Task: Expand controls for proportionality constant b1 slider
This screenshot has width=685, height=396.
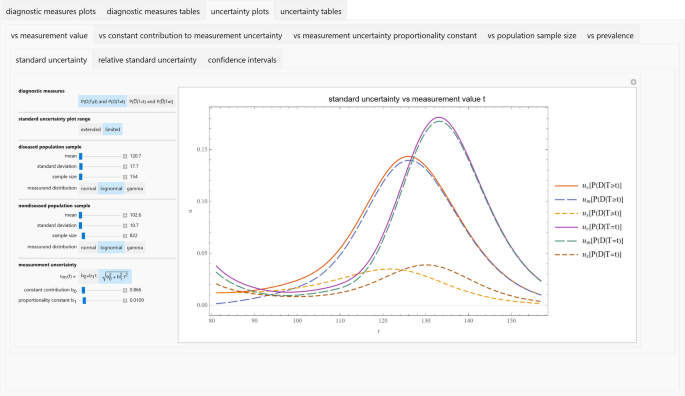Action: (x=125, y=301)
